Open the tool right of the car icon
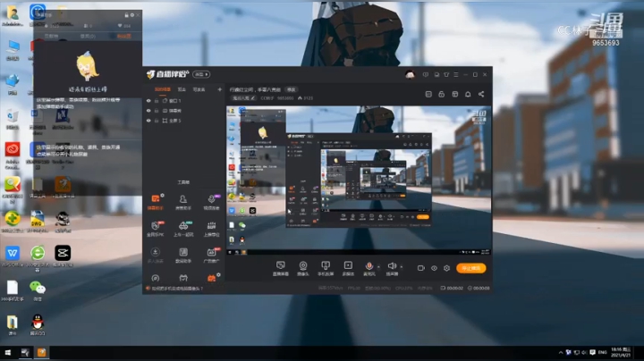The image size is (644, 361). coord(211,229)
